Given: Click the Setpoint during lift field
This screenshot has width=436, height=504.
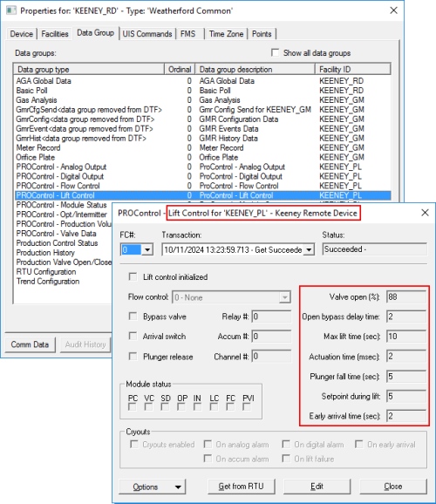Looking at the screenshot, I should (406, 397).
